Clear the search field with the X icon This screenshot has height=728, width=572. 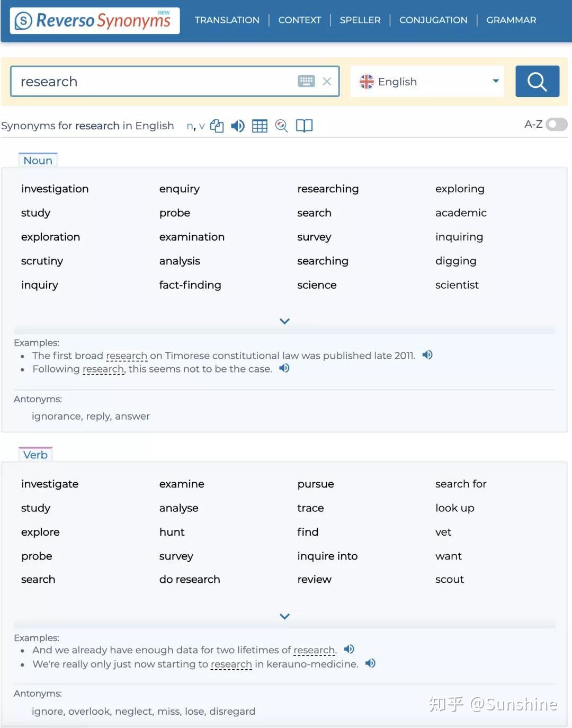pos(327,81)
